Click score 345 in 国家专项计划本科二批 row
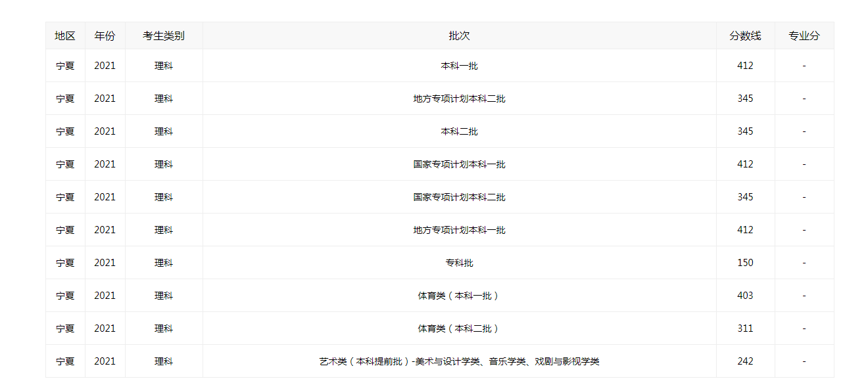 coord(745,197)
